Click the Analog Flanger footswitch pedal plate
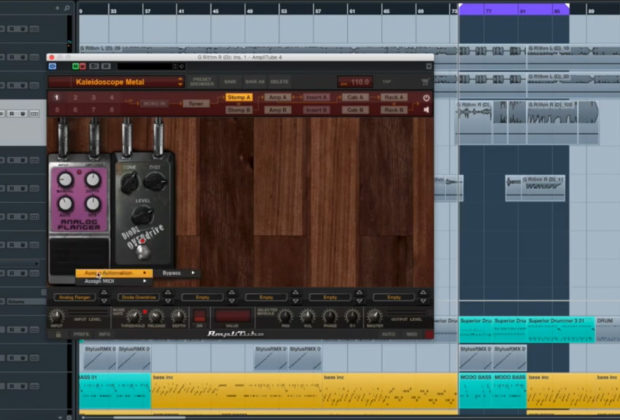The image size is (620, 420). 79,255
